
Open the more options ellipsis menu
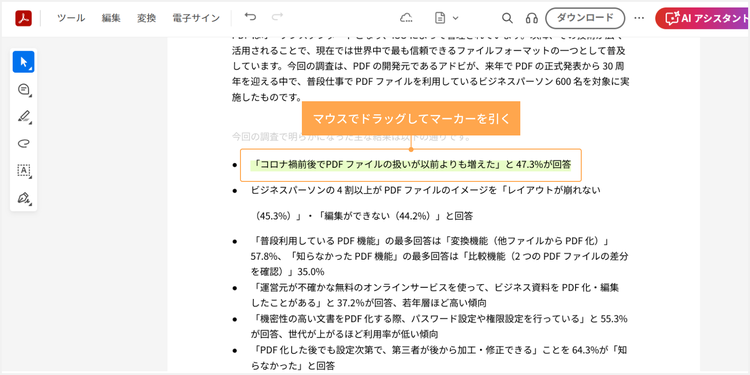point(639,18)
